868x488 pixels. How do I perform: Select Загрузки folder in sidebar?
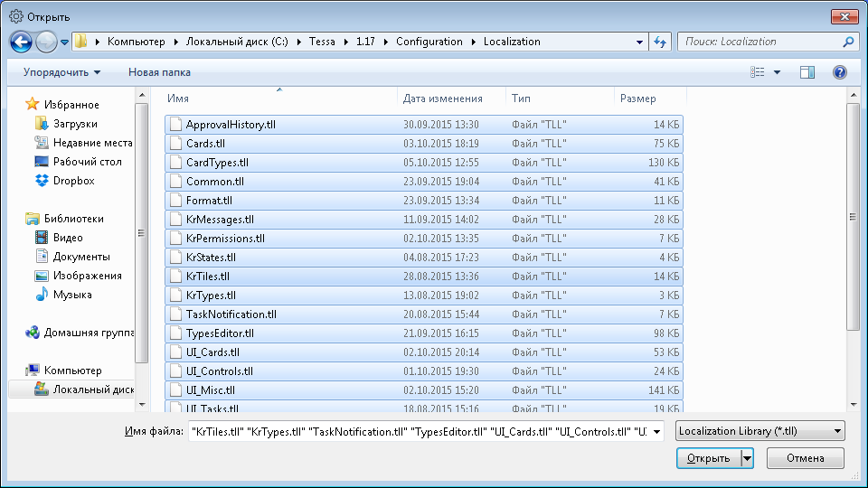[x=75, y=124]
